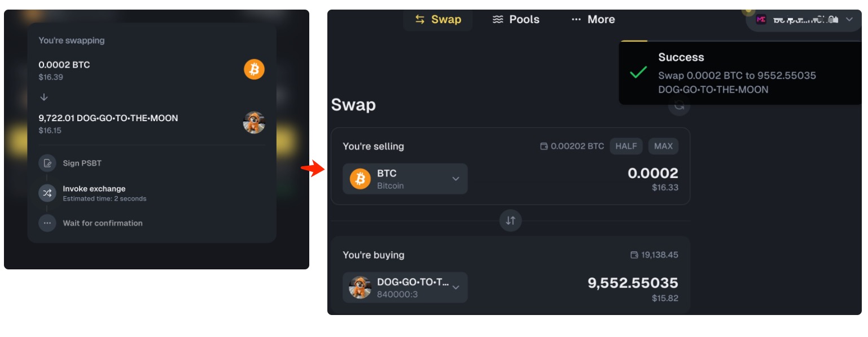Open the Swap tab
The width and height of the screenshot is (868, 337).
[x=438, y=20]
